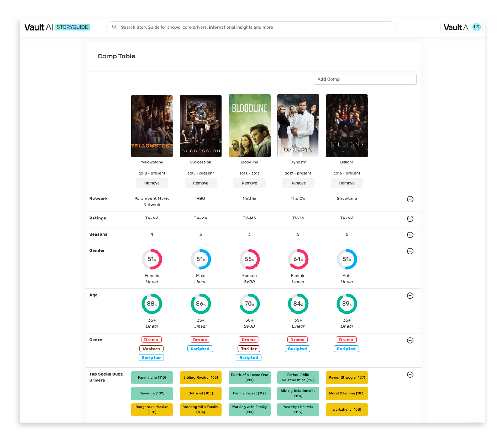
Task: Remove Succession from comps
Action: pos(201,183)
